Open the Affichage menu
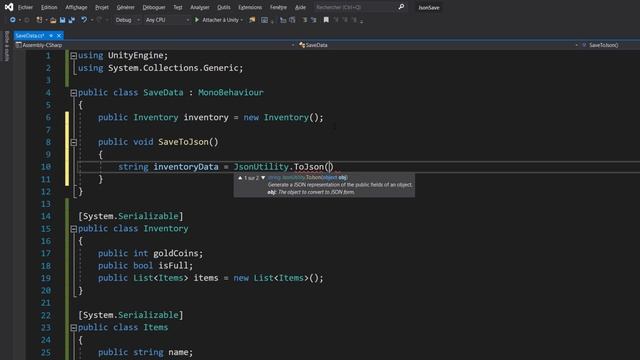Image resolution: width=640 pixels, height=360 pixels. [x=76, y=7]
